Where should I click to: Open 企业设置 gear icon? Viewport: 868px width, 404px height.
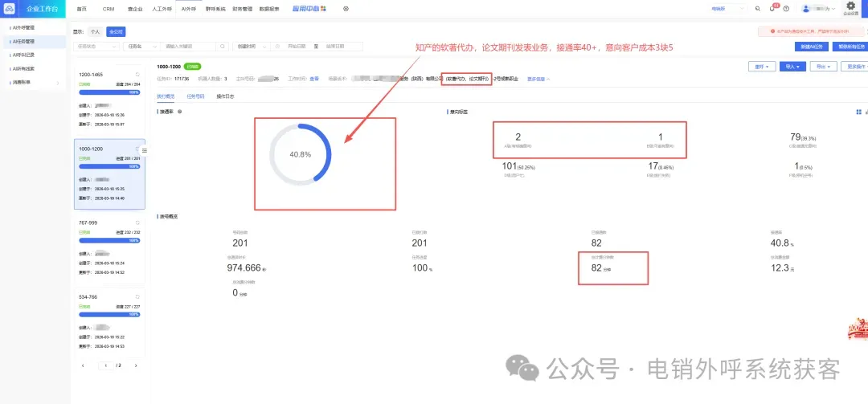pyautogui.click(x=851, y=6)
